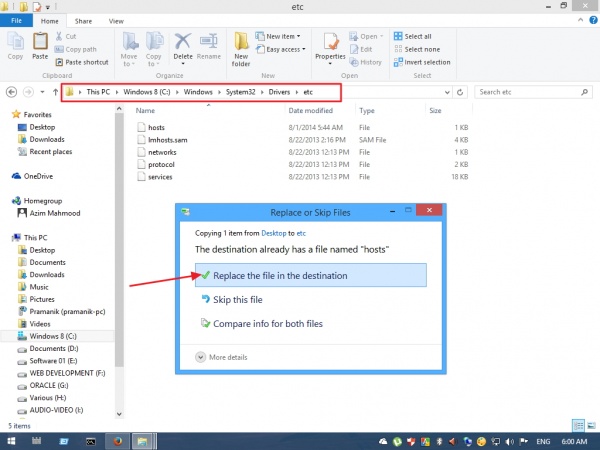The height and width of the screenshot is (450, 600).
Task: Open the Properties icon in the ribbon
Action: [330, 45]
